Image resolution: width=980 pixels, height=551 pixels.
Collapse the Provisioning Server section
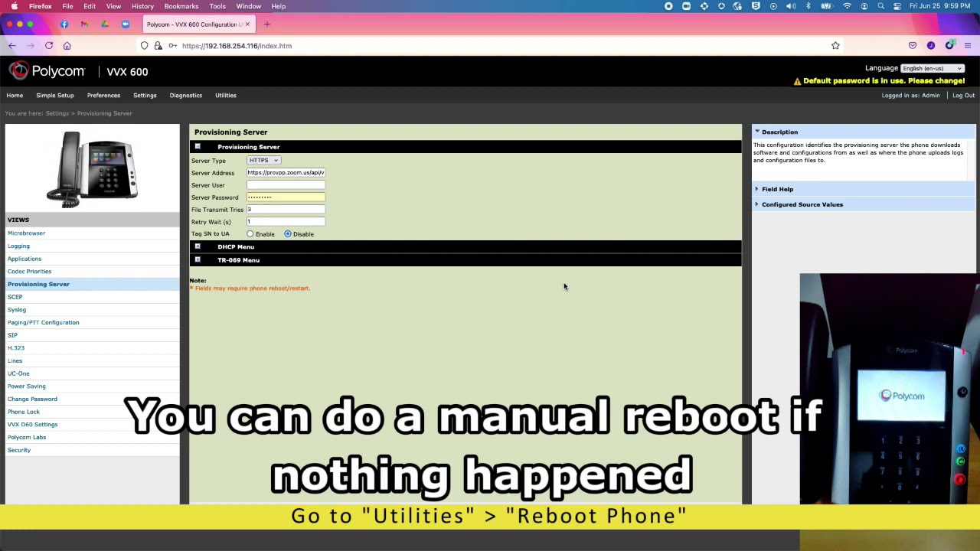tap(198, 147)
